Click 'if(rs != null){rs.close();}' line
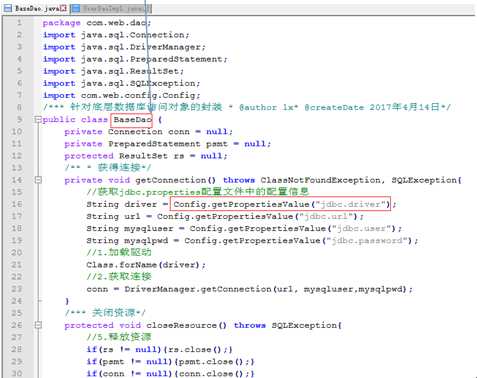Viewport: 477px width, 378px height. pos(159,349)
